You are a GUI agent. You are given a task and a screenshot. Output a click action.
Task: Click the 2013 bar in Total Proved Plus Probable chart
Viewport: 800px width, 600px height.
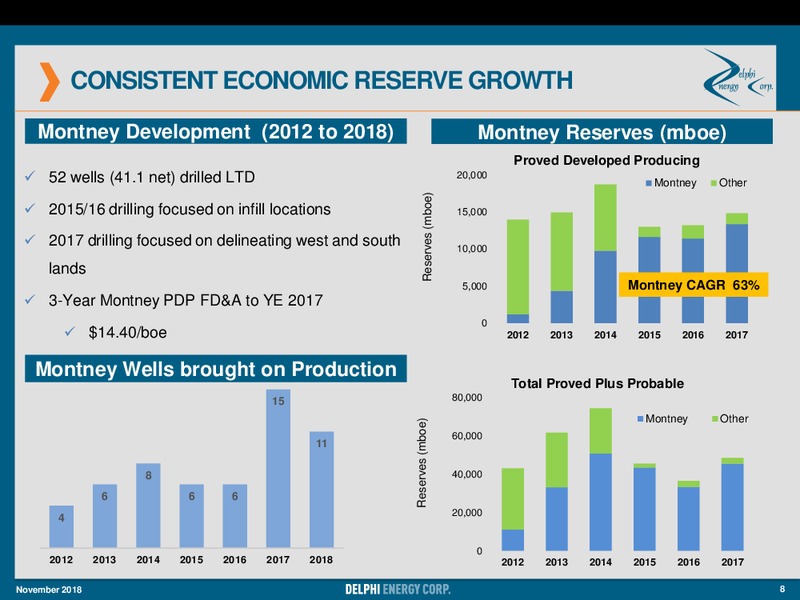pos(557,491)
